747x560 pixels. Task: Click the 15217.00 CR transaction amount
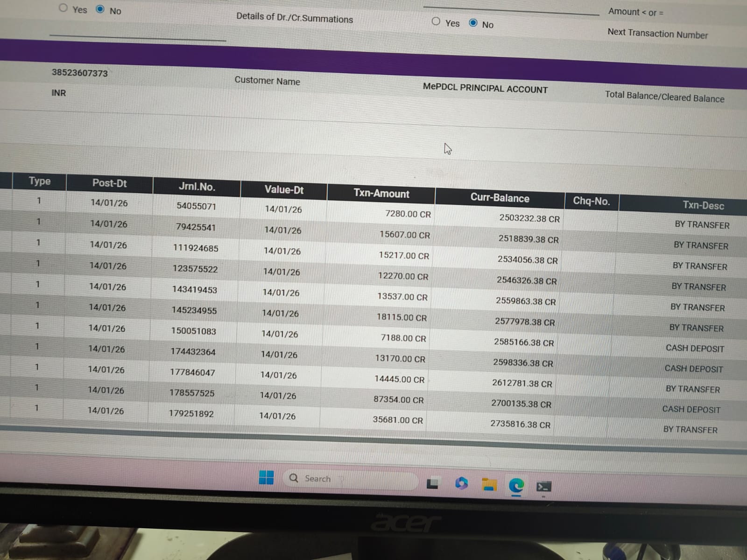(x=404, y=255)
